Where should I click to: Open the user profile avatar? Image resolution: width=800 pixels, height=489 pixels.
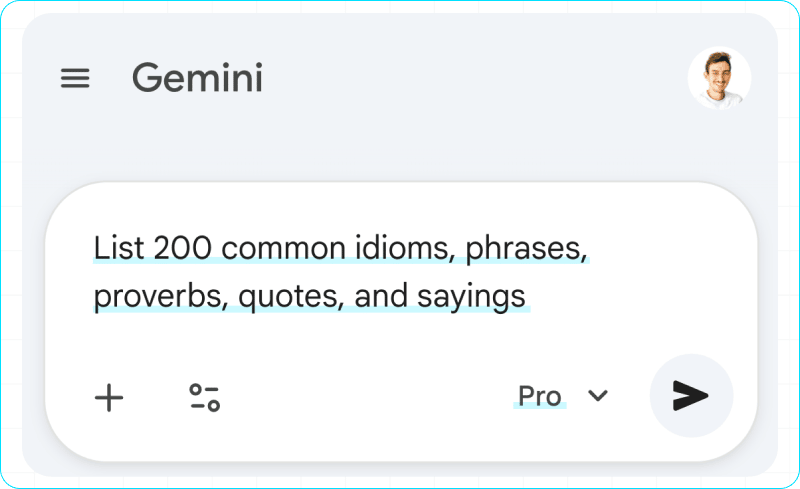pyautogui.click(x=719, y=79)
